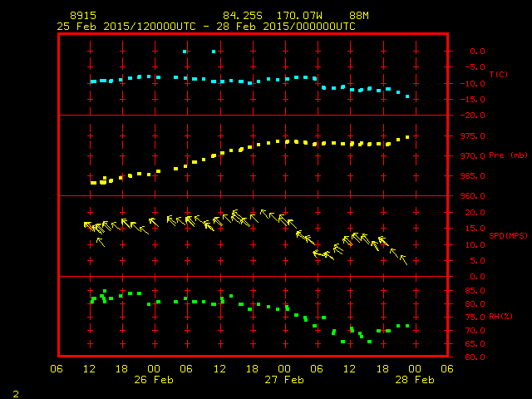
Task: Click the 28 Feb date label
Action: click(x=415, y=380)
